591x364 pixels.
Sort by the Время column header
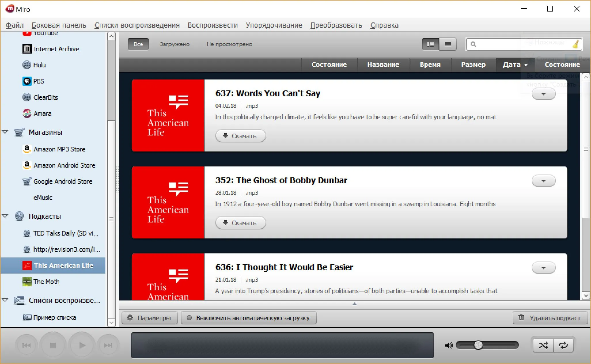(430, 65)
